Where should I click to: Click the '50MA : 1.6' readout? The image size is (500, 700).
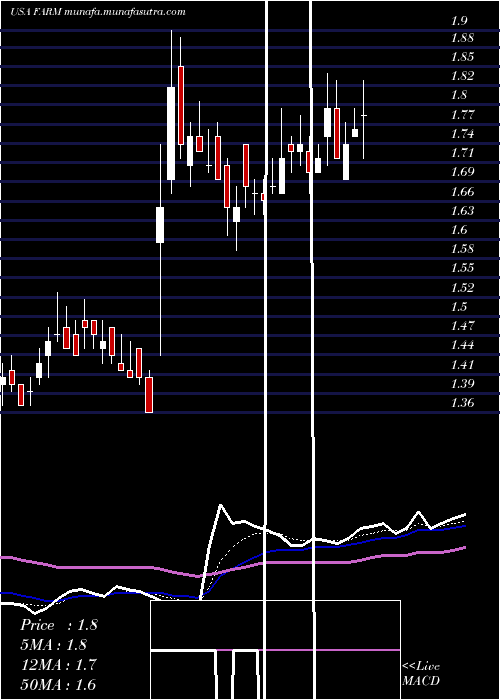(58, 684)
